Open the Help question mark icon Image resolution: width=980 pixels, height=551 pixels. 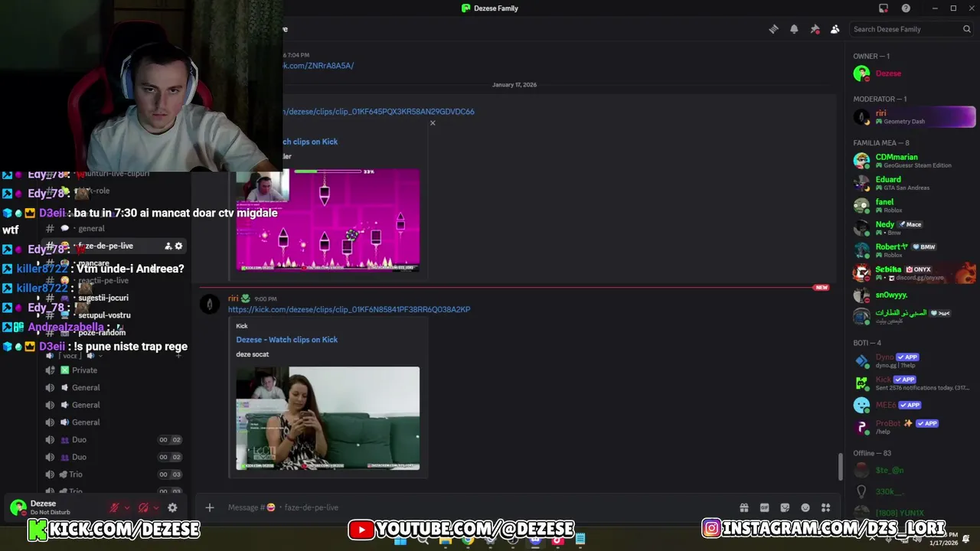(x=906, y=8)
